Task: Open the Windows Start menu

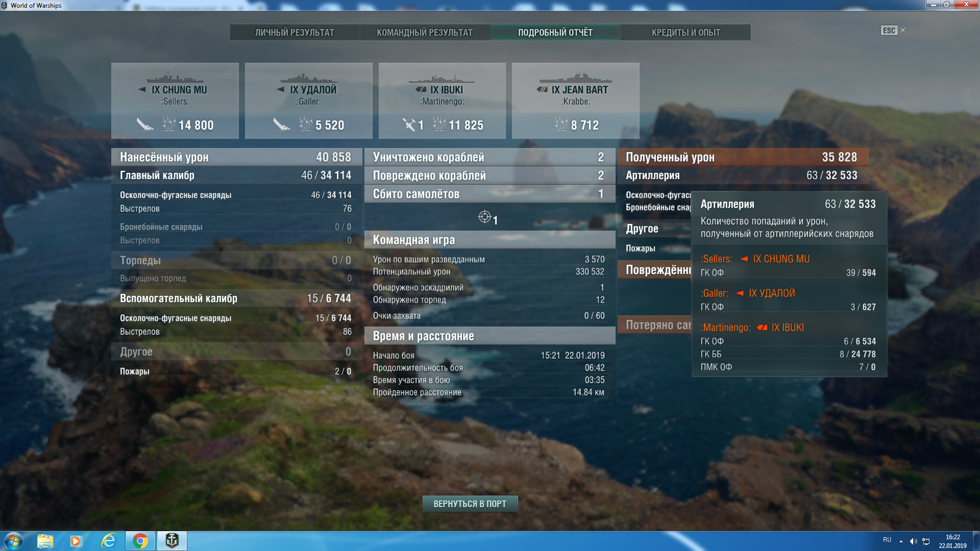Action: tap(13, 541)
